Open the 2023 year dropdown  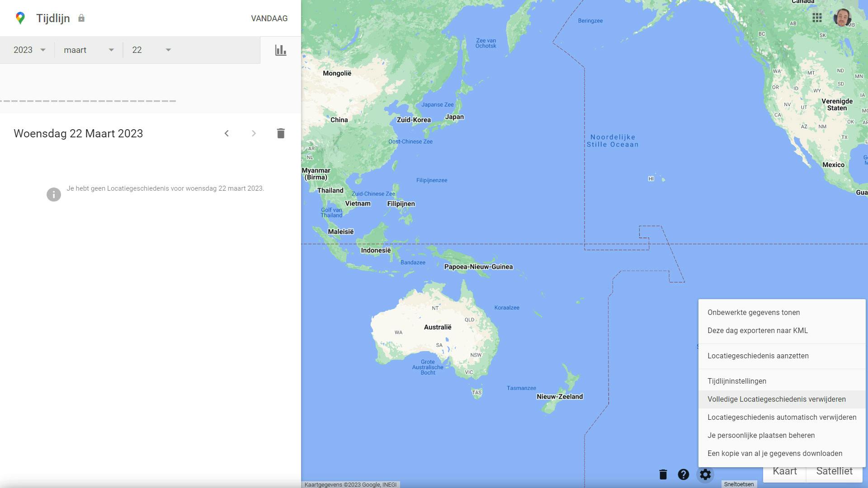[x=29, y=50]
